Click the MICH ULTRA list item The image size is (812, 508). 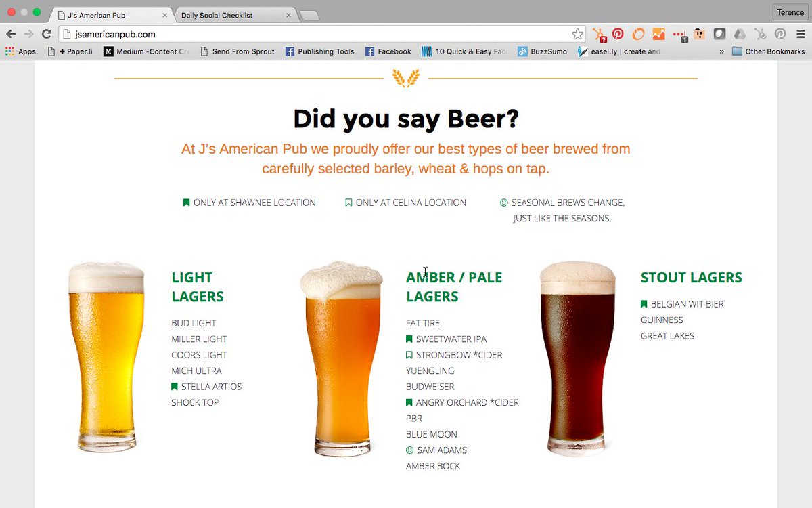(196, 371)
